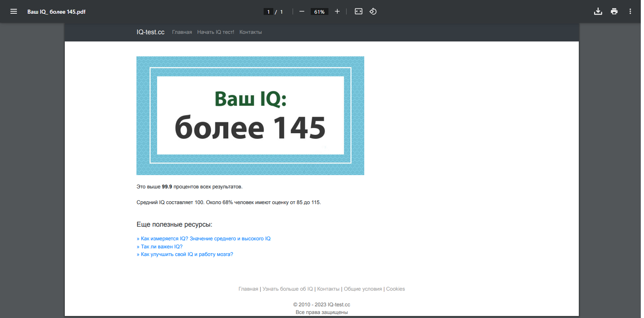The height and width of the screenshot is (318, 644).
Task: Open link Как измеряется IQ? Значение среднего
Action: click(x=204, y=239)
